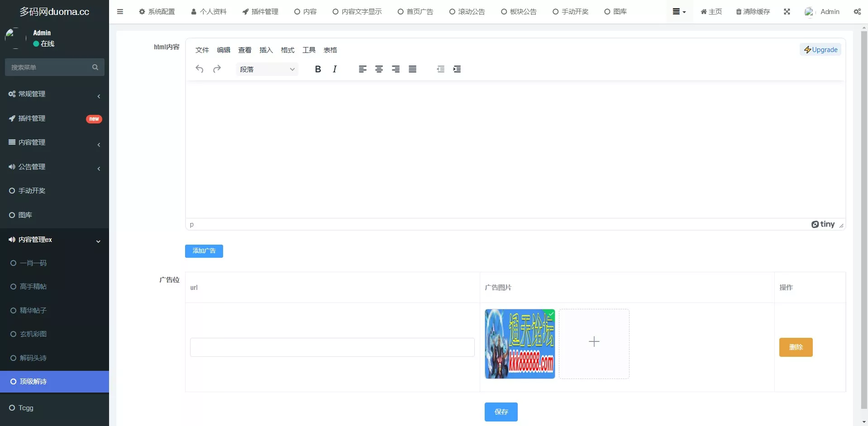Screen dimensions: 868x426
Task: Center align the paragraph text
Action: pos(379,69)
